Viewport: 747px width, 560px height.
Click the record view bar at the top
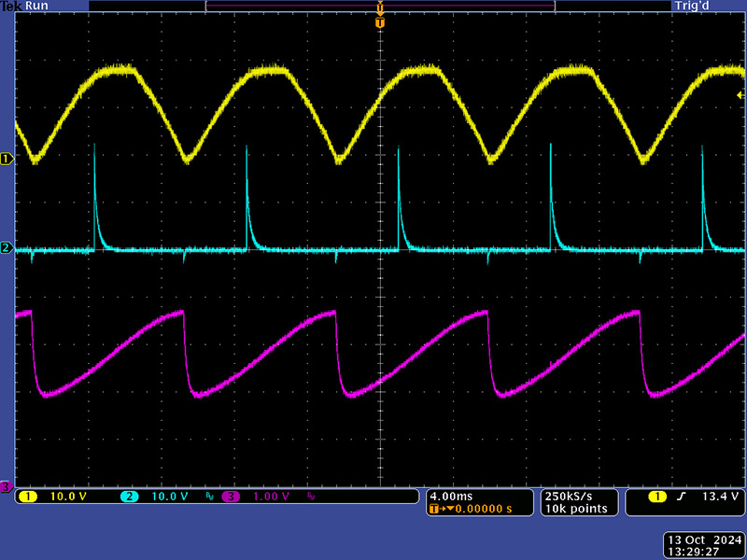tap(379, 6)
